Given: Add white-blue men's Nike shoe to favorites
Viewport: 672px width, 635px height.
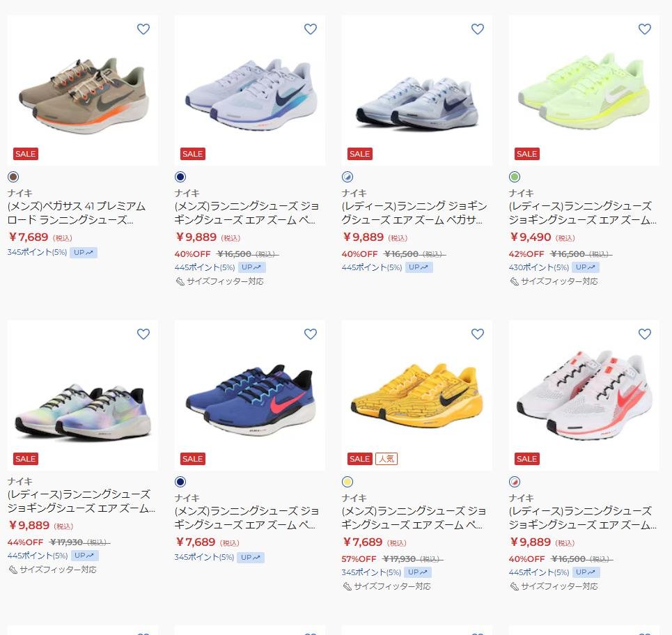Looking at the screenshot, I should 311,29.
